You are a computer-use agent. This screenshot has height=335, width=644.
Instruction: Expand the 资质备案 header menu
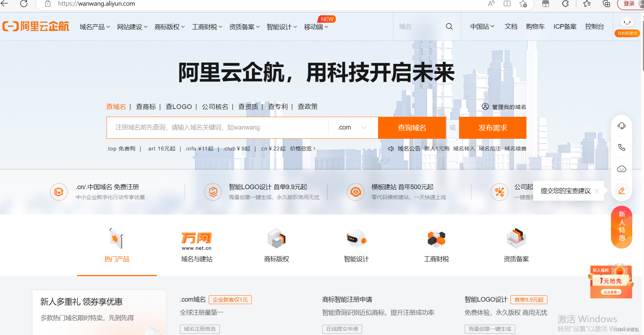tap(244, 27)
